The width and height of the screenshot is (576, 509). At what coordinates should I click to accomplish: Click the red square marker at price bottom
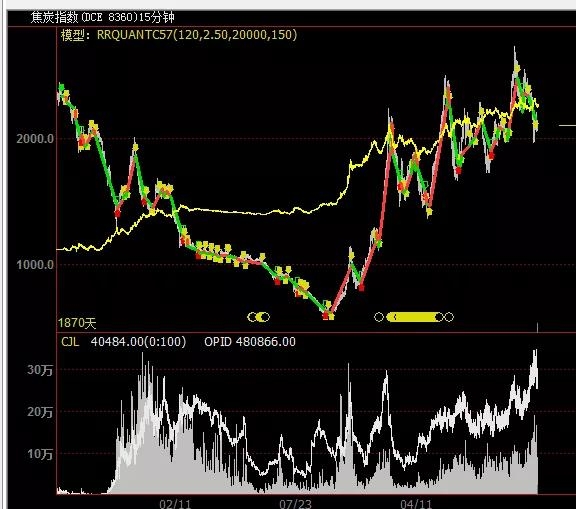tap(325, 316)
